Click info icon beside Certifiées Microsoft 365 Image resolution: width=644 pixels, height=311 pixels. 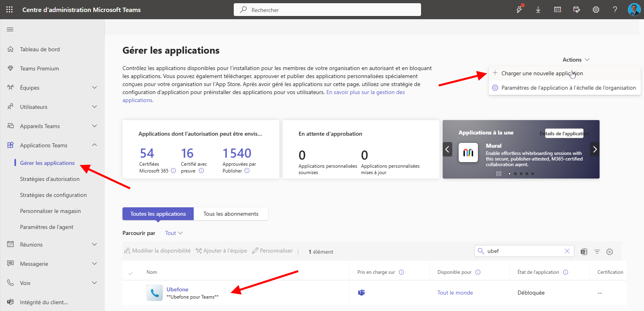pyautogui.click(x=173, y=171)
